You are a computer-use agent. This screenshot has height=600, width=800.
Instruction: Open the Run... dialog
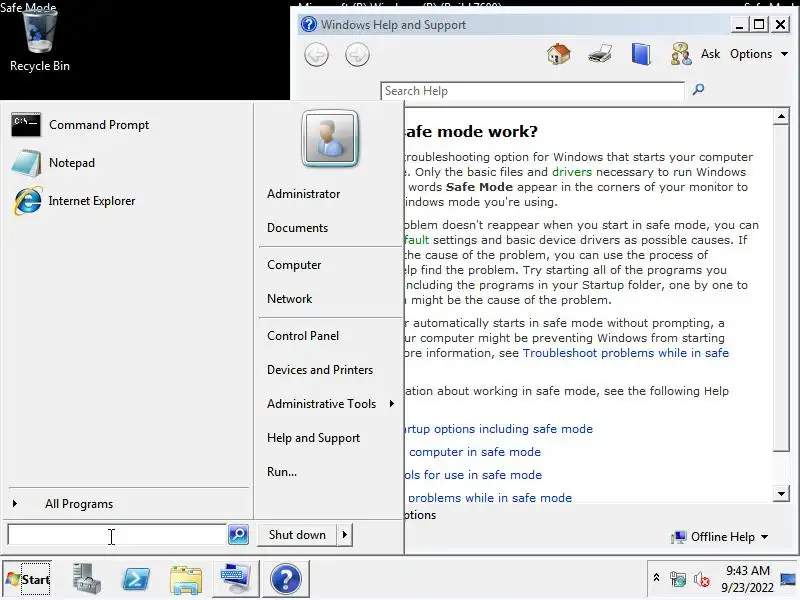(x=282, y=472)
